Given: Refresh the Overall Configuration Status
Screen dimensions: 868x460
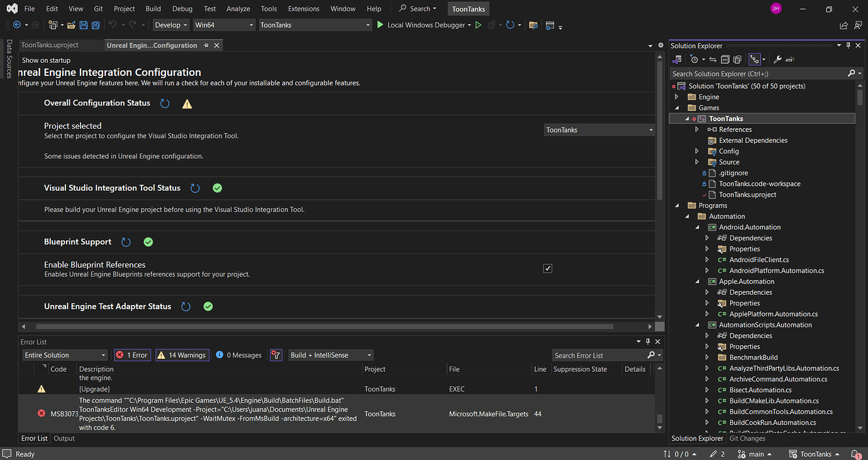Looking at the screenshot, I should 165,102.
